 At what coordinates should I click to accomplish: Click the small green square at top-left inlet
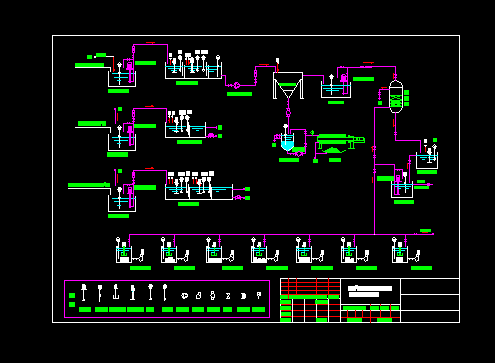pyautogui.click(x=89, y=57)
